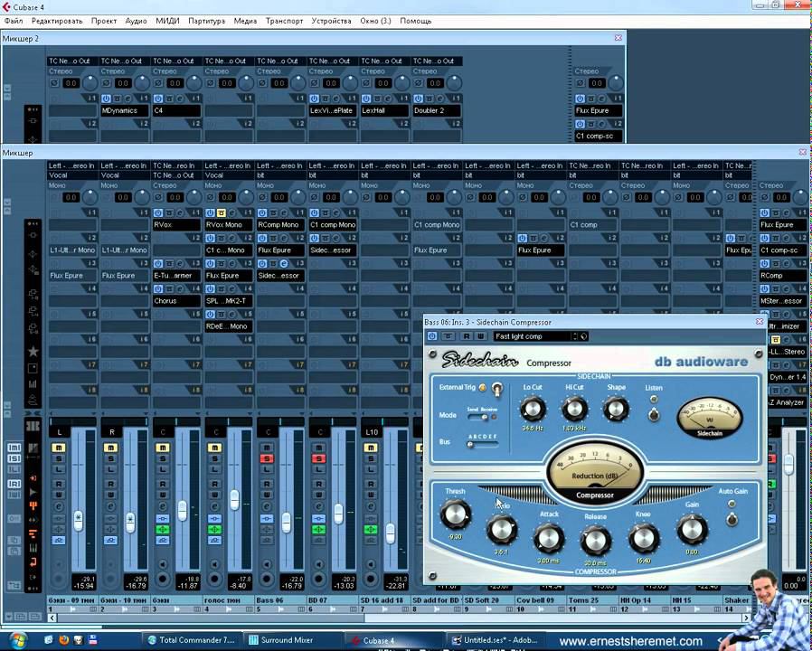Click the Thresh knob in the compressor section
This screenshot has width=812, height=651.
coord(455,514)
